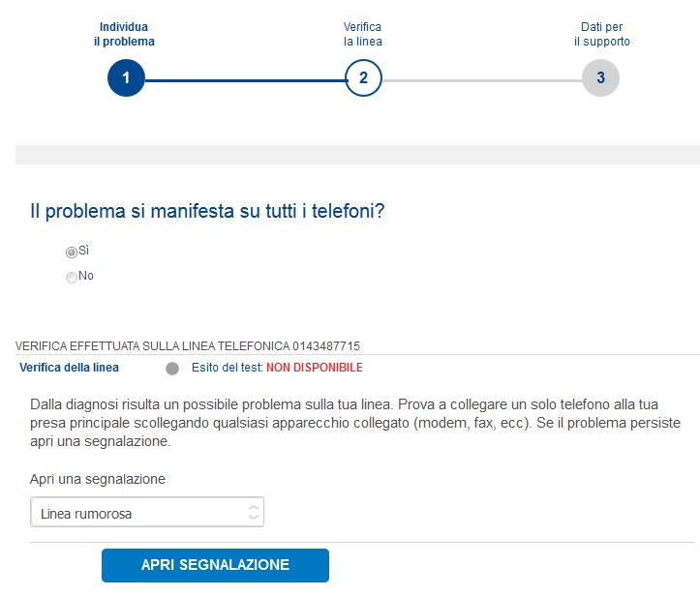This screenshot has width=700, height=596.
Task: Click the phone line number 0143487715 text
Action: coord(326,345)
